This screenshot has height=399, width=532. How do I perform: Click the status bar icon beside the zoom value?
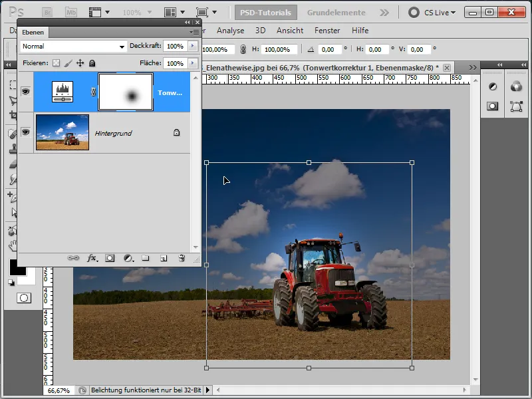pyautogui.click(x=82, y=390)
